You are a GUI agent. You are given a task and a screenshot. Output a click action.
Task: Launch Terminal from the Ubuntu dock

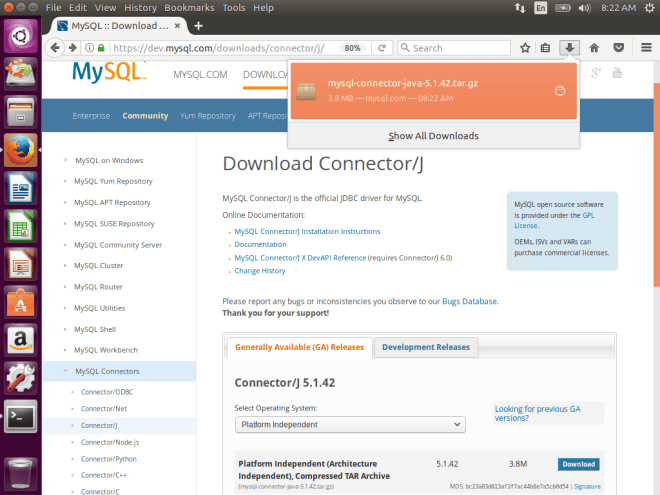coord(20,414)
